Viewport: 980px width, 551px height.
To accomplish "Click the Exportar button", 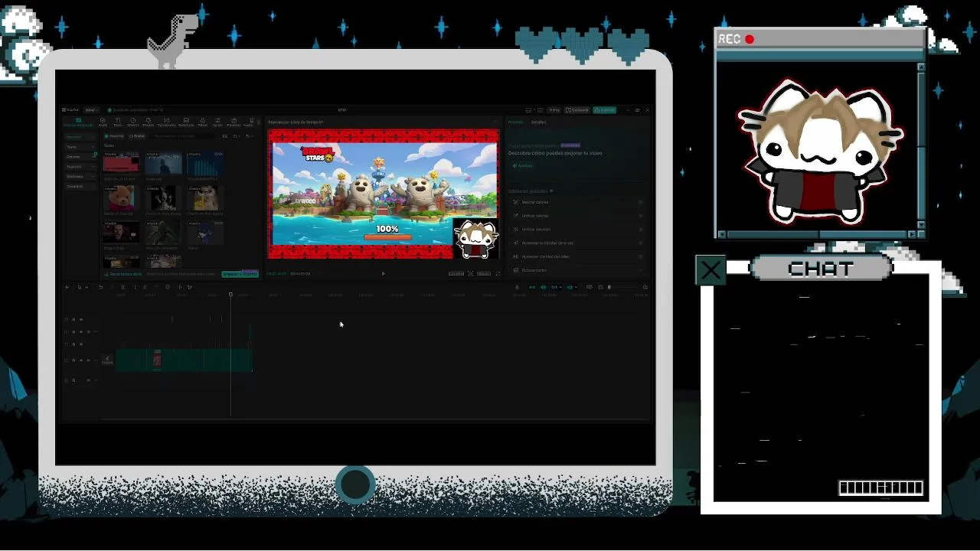I will point(605,110).
